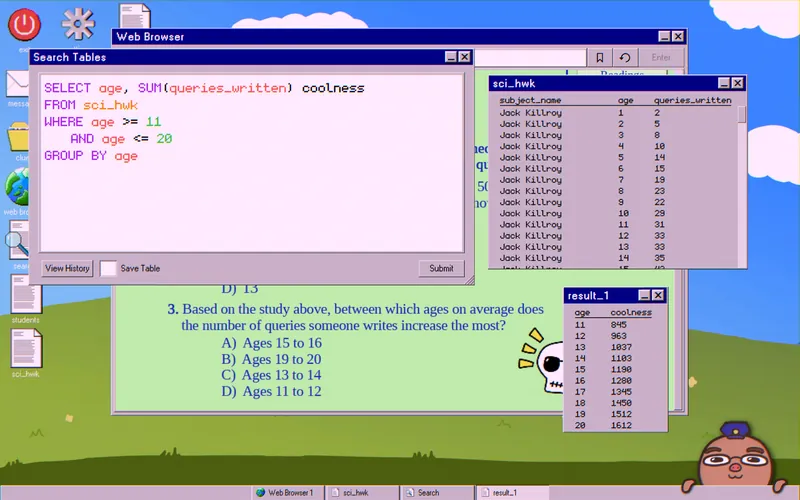Click the Enter button in Web Browser

coord(661,58)
